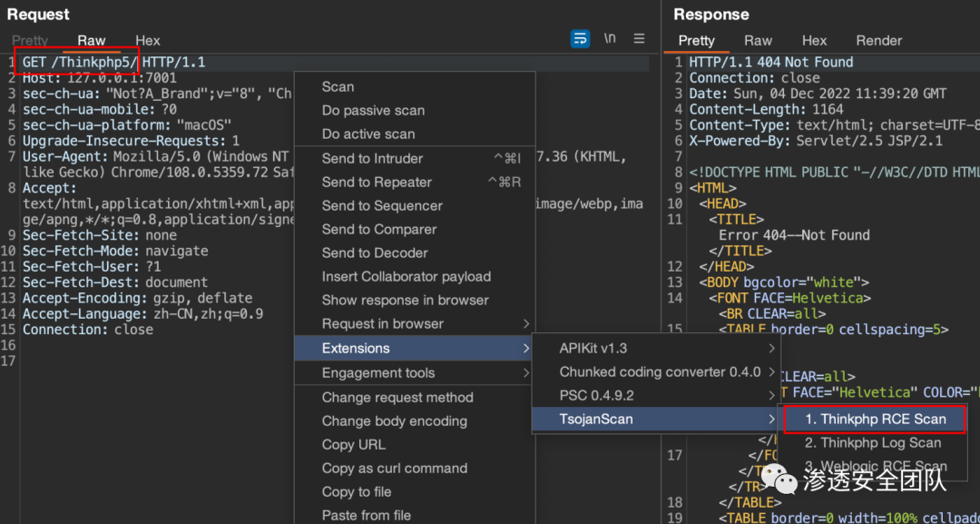Screen dimensions: 980x524
Task: Expand the Extensions submenu arrow
Action: click(526, 349)
